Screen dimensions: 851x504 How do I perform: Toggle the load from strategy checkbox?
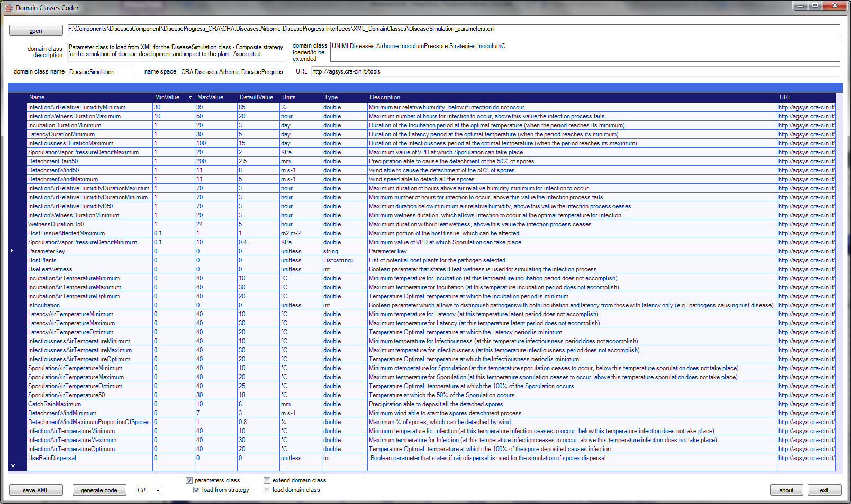(x=196, y=490)
